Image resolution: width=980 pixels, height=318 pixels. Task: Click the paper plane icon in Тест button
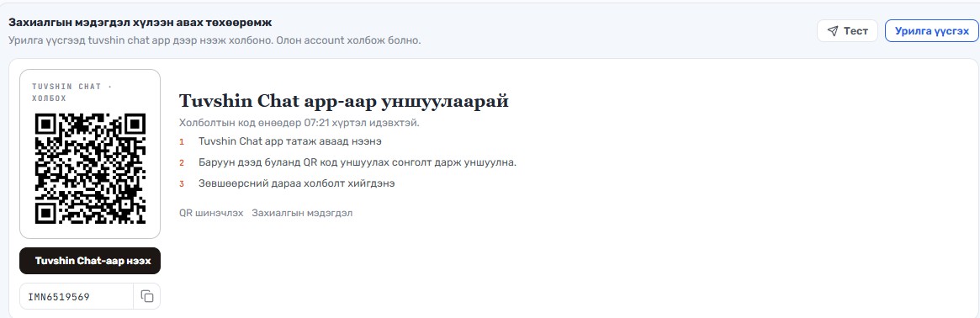coord(833,31)
